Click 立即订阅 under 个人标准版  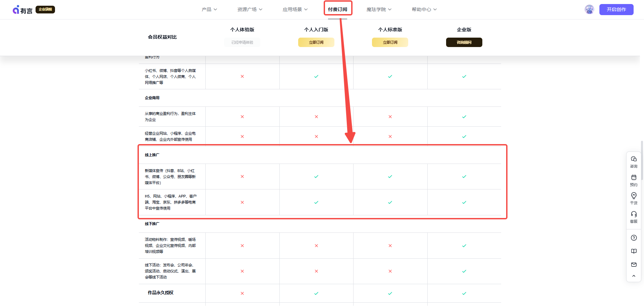click(x=390, y=42)
